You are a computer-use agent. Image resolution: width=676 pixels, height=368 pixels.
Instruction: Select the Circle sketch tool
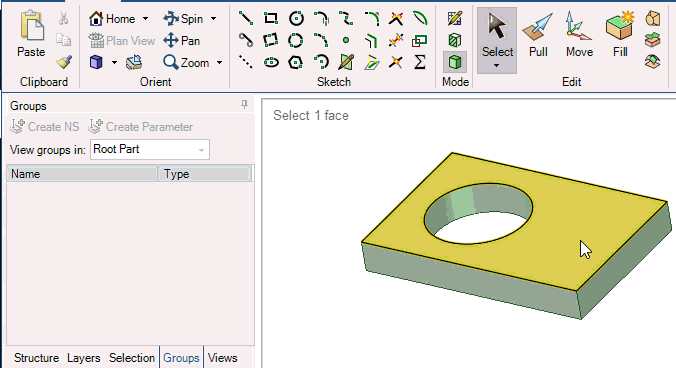[x=296, y=19]
